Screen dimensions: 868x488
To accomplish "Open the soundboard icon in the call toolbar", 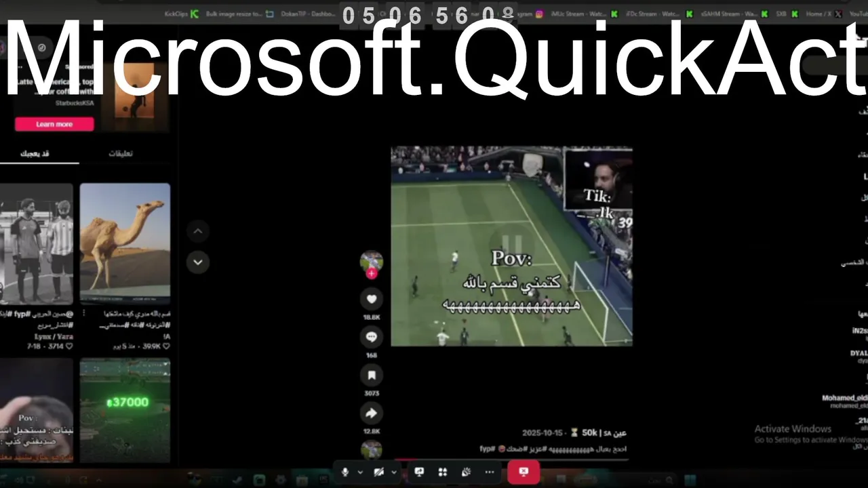I will tap(466, 472).
